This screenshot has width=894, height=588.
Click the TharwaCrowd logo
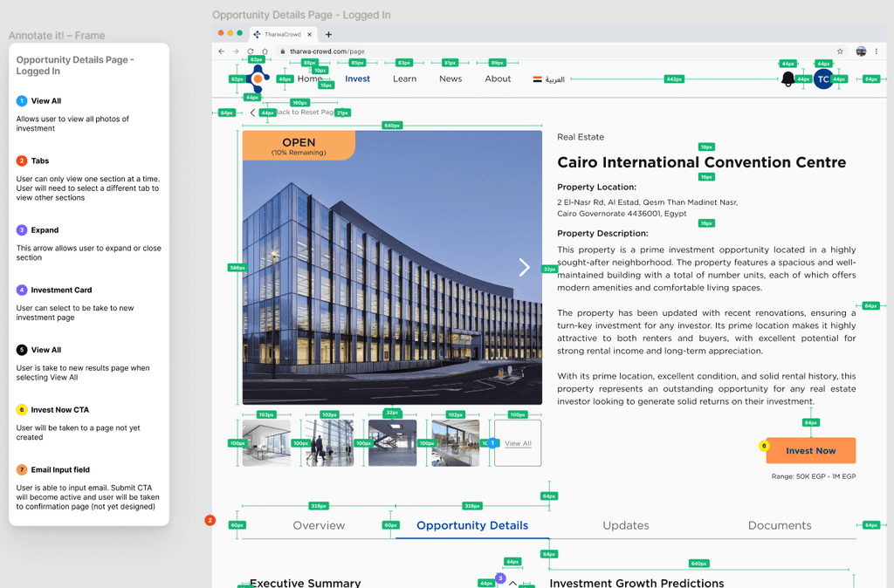(x=258, y=79)
